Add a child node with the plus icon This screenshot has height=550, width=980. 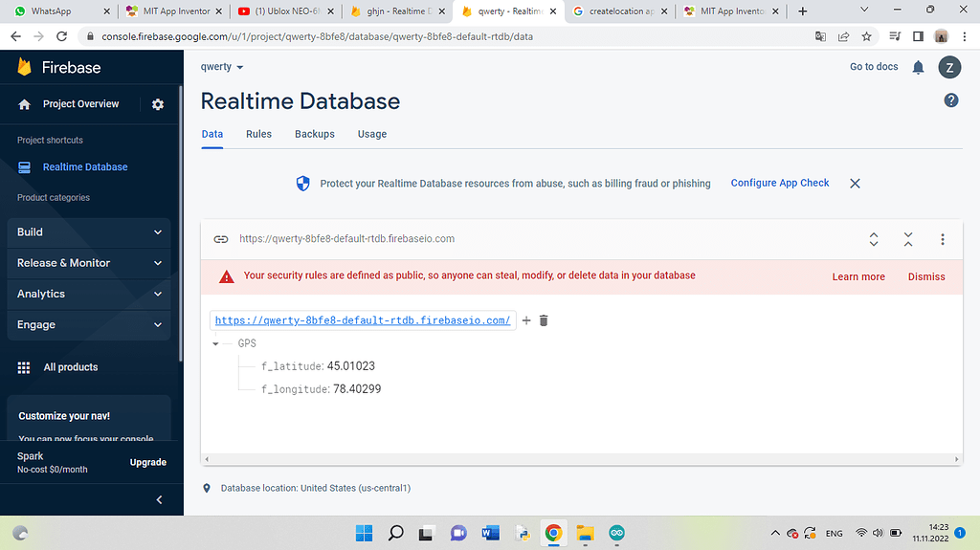[x=526, y=320]
